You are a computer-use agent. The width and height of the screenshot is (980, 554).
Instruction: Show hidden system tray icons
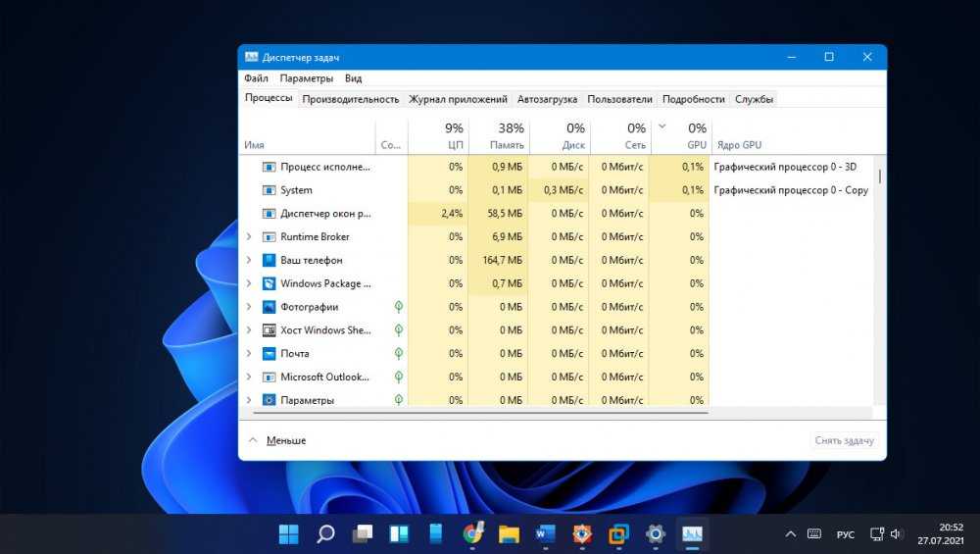coord(791,534)
